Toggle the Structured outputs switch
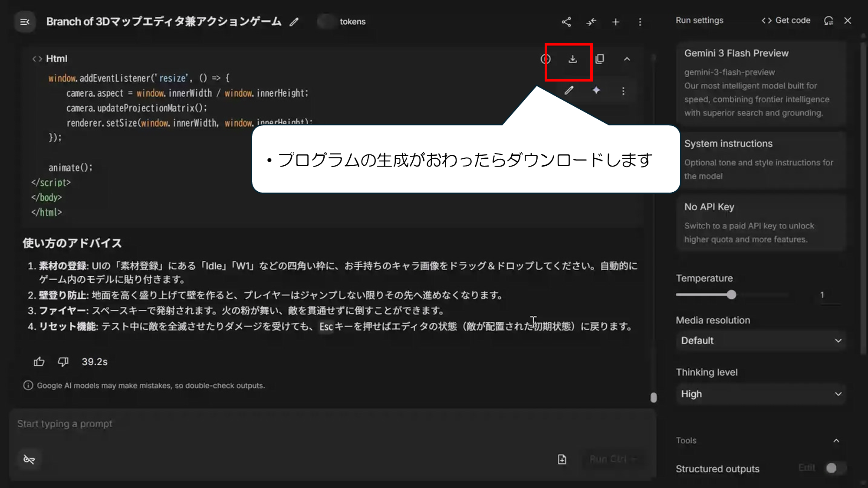The width and height of the screenshot is (868, 488). [834, 468]
